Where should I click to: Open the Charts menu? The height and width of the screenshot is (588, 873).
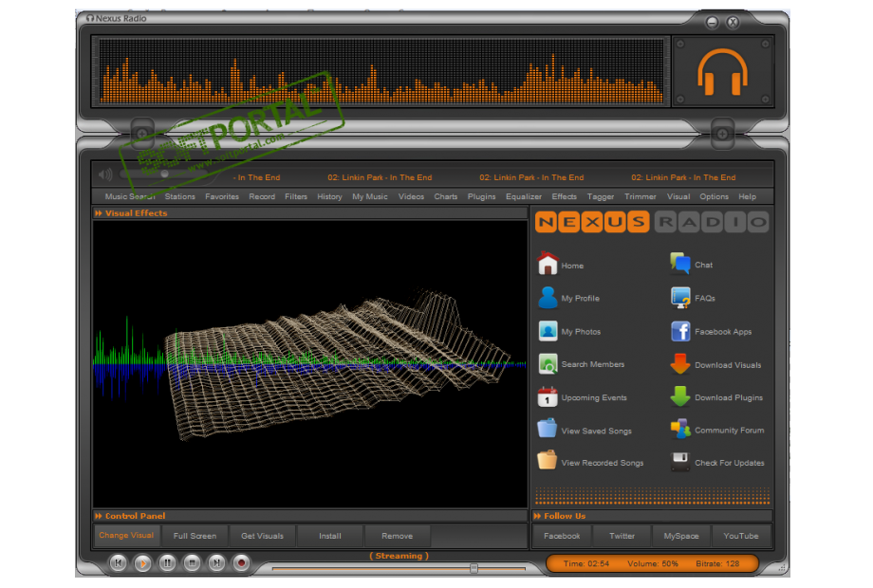[x=445, y=196]
